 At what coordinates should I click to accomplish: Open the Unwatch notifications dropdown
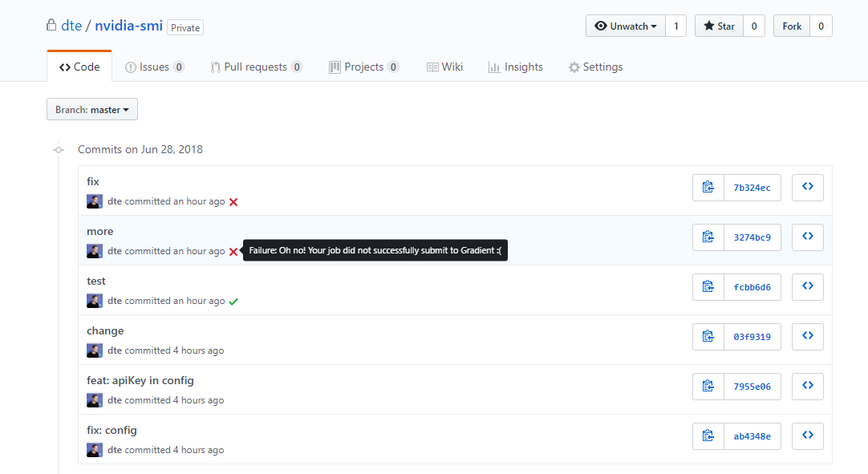[626, 26]
